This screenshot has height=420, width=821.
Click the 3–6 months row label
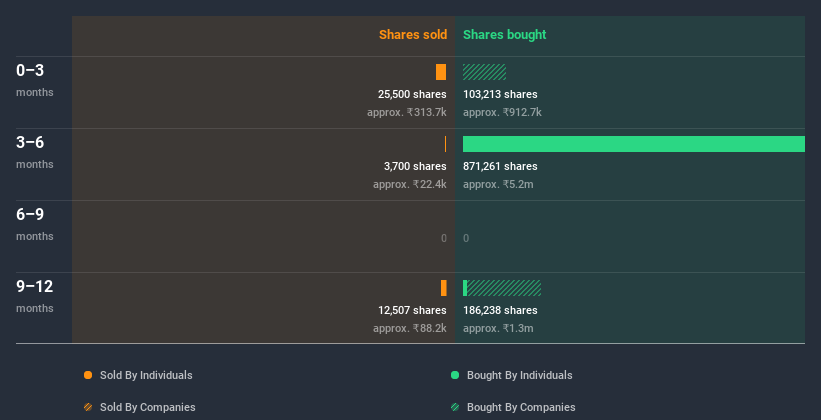coord(35,152)
